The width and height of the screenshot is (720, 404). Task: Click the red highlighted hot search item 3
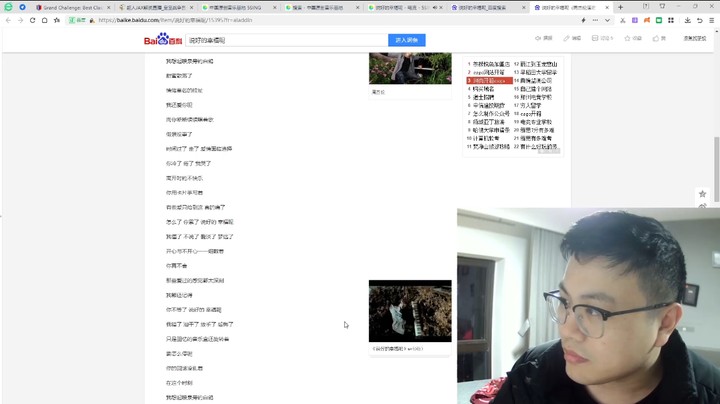coord(489,81)
